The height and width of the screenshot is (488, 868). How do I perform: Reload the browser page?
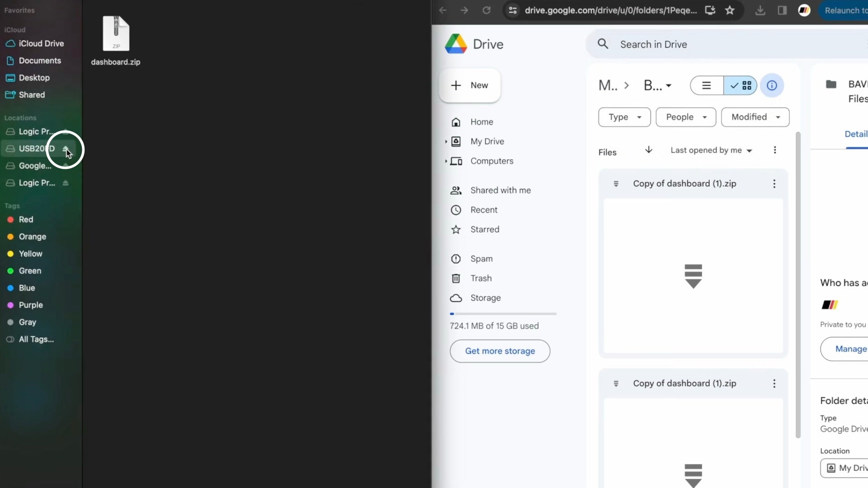tap(486, 10)
